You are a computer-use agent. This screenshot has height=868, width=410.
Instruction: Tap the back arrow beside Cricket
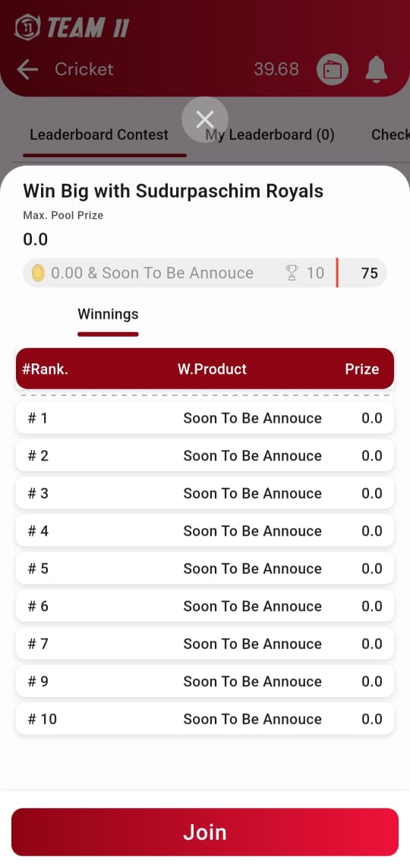[27, 69]
